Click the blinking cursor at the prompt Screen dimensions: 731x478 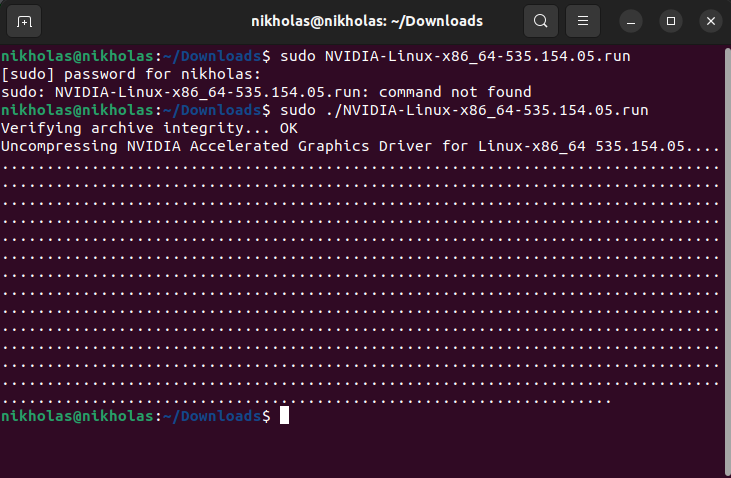(284, 416)
